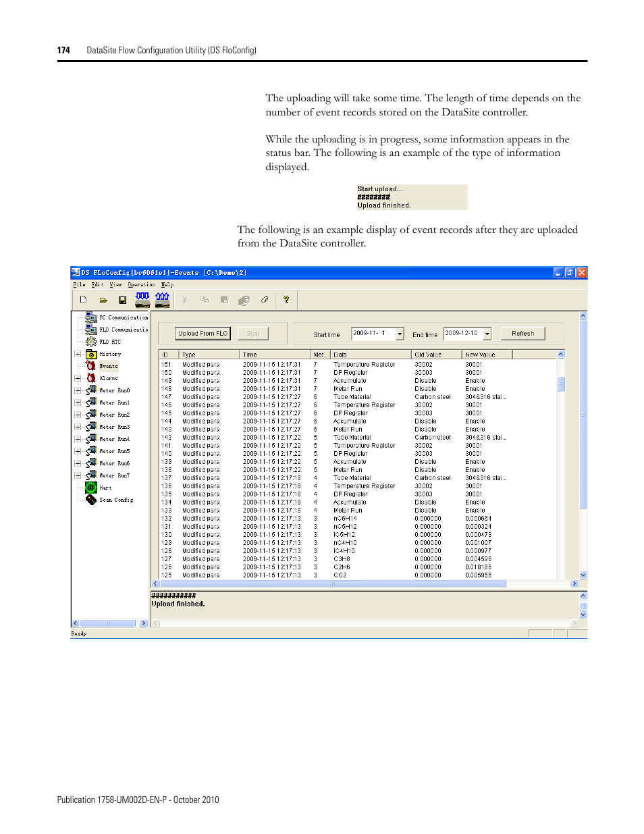
Task: Click the DS FloConfig title bar app icon
Action: (x=76, y=273)
